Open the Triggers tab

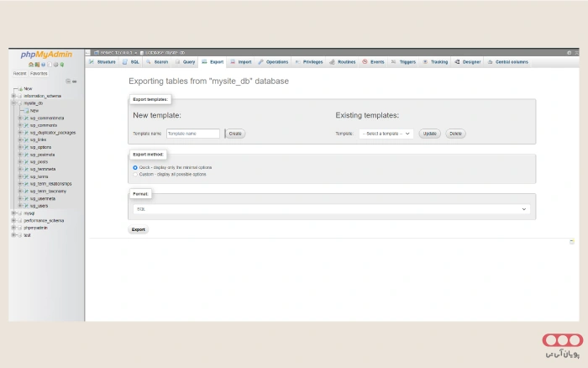click(403, 62)
